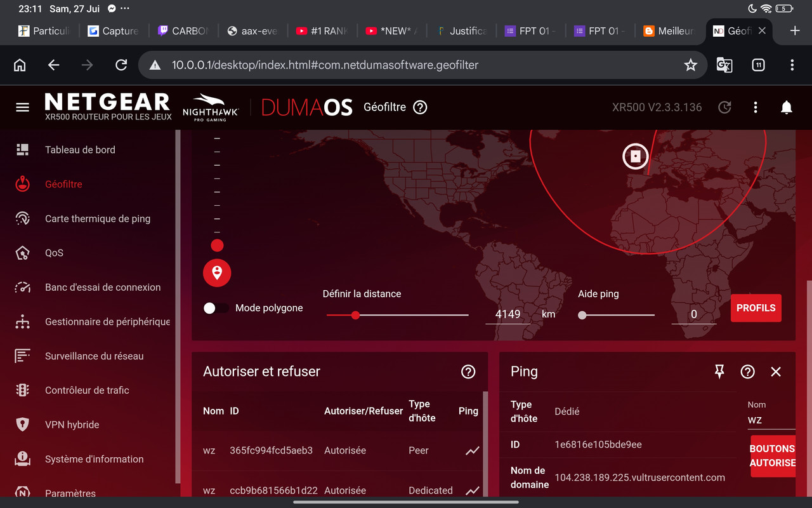Image resolution: width=812 pixels, height=508 pixels.
Task: Click the Surveillance du réseau icon
Action: pos(22,356)
